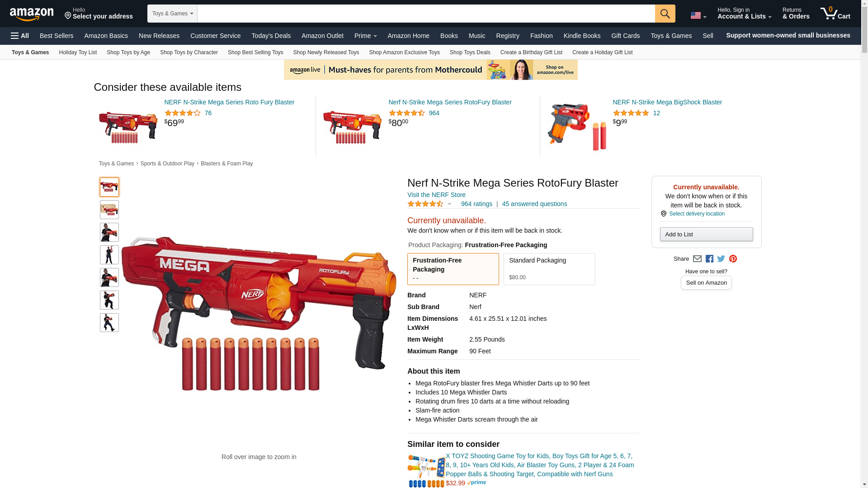This screenshot has height=488, width=868.
Task: Click the Add to List button
Action: pos(706,234)
